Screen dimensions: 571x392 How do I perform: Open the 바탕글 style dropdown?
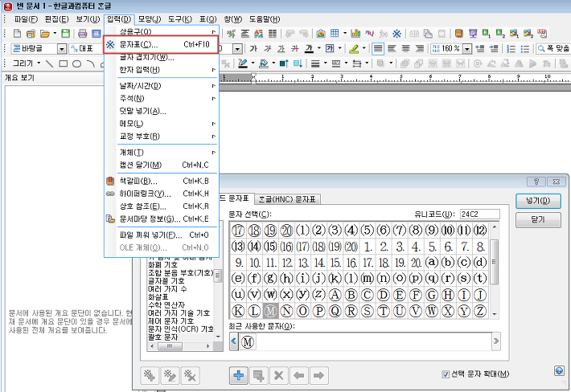[62, 49]
